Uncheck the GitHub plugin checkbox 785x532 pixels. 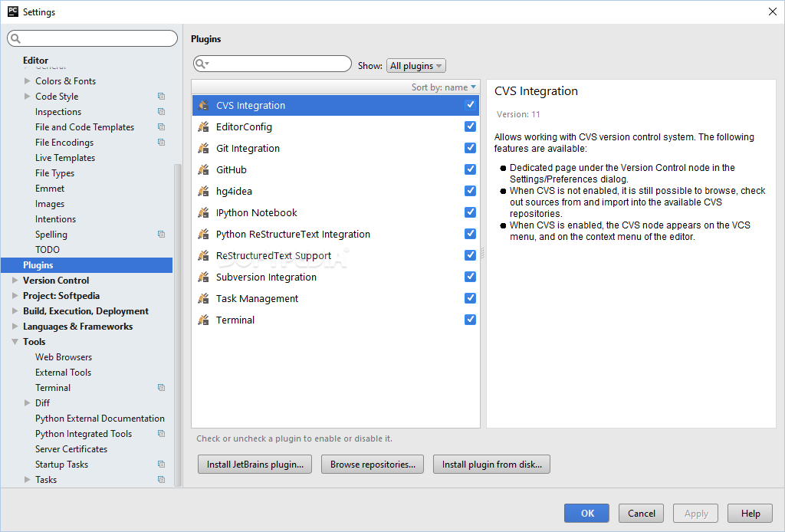(470, 169)
